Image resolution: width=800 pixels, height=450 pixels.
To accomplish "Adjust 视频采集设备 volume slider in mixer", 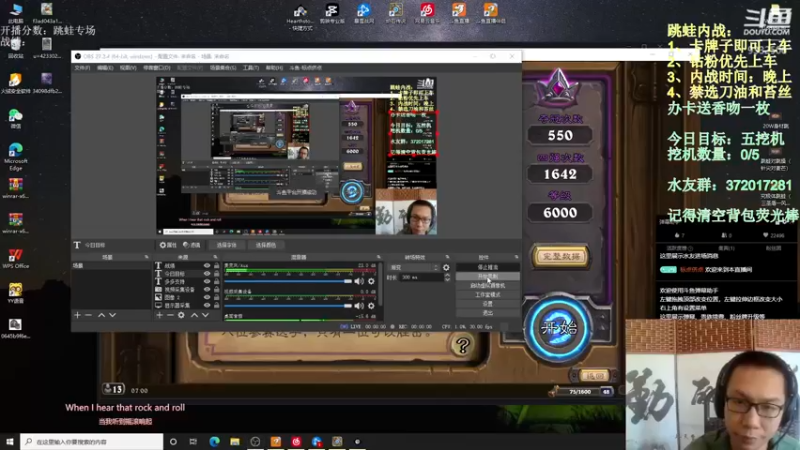I will pyautogui.click(x=288, y=306).
